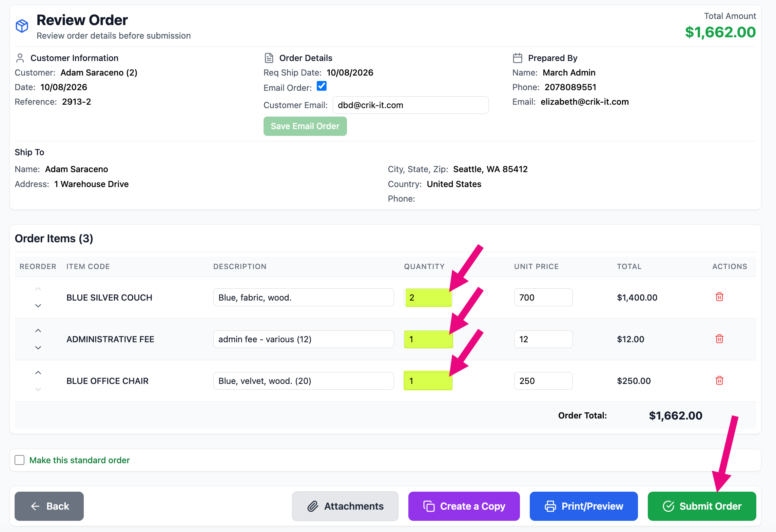
Task: Click the Seattle, WA 85412 text
Action: click(x=490, y=169)
